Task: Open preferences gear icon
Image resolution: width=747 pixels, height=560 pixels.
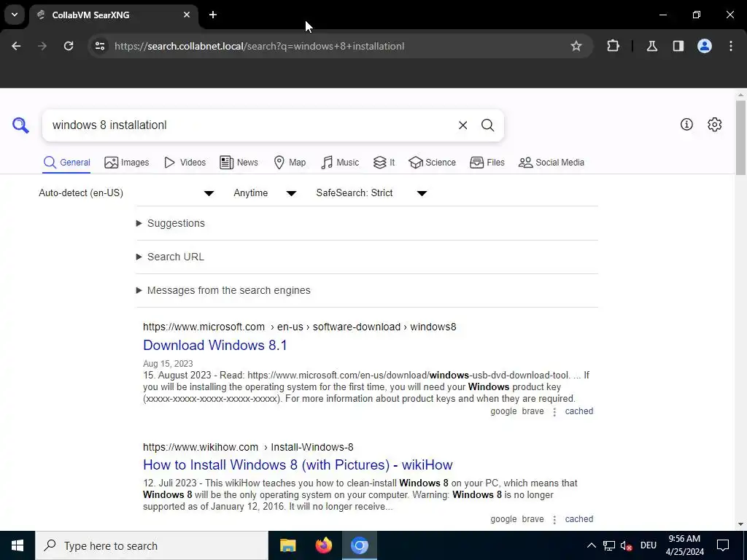Action: (x=715, y=124)
